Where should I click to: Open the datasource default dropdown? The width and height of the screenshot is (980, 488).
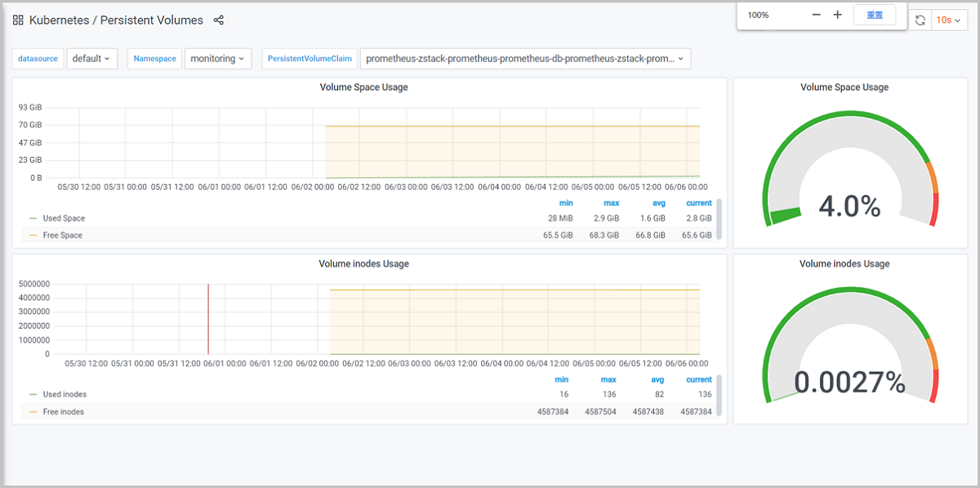(x=91, y=59)
